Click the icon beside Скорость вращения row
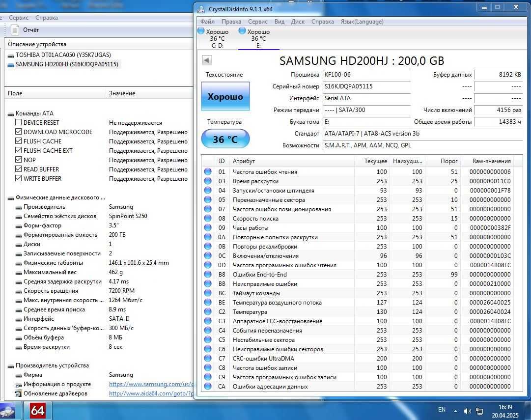Viewport: 531px width, 420px height. pos(19,291)
